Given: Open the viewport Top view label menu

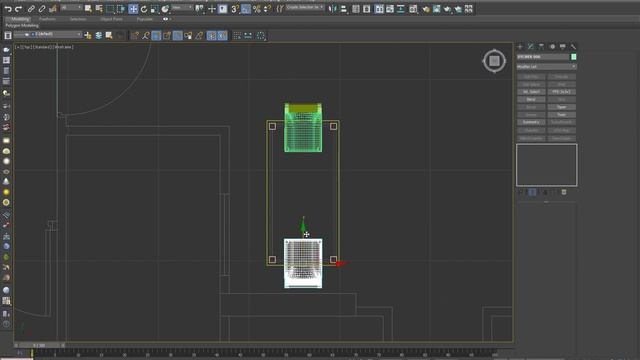Looking at the screenshot, I should click(26, 47).
